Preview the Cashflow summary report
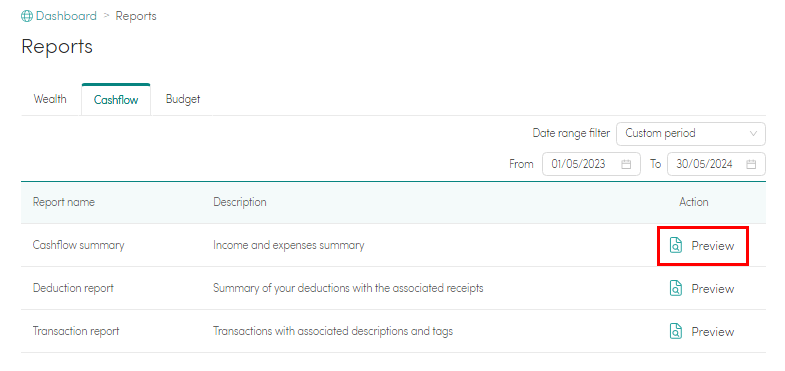Screen dimensions: 785x371 coord(702,245)
